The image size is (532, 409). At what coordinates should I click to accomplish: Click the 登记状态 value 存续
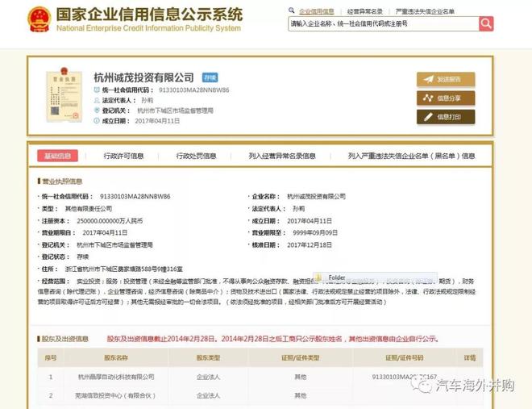(x=82, y=257)
